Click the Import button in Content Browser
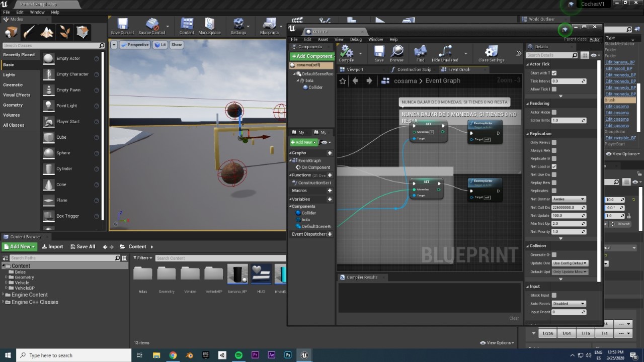This screenshot has height=362, width=644. point(52,246)
